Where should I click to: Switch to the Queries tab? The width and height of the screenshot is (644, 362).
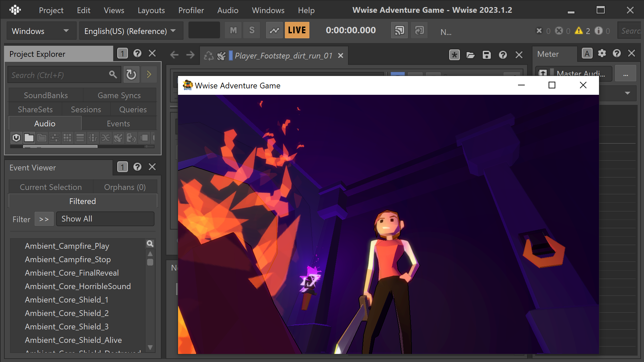(133, 110)
